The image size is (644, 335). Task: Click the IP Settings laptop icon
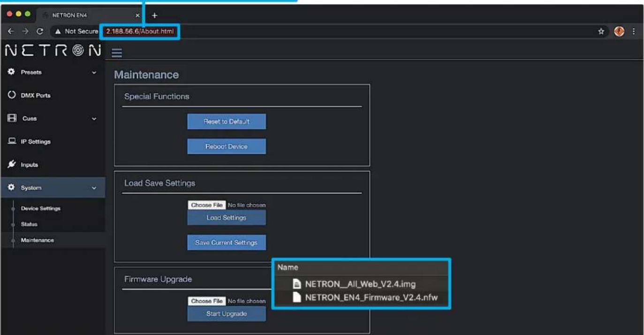11,141
